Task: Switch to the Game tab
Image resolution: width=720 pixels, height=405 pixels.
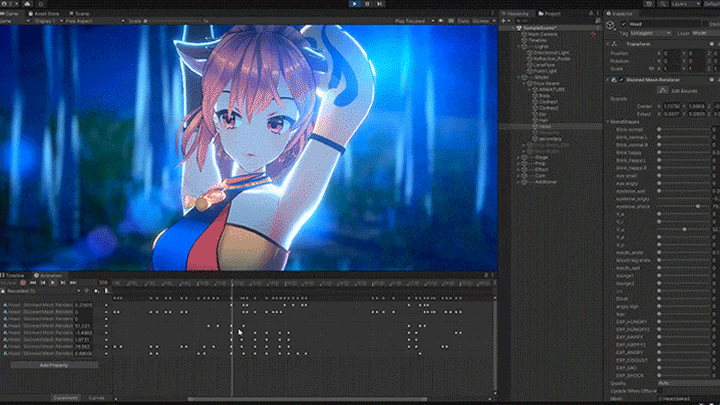Action: point(10,14)
